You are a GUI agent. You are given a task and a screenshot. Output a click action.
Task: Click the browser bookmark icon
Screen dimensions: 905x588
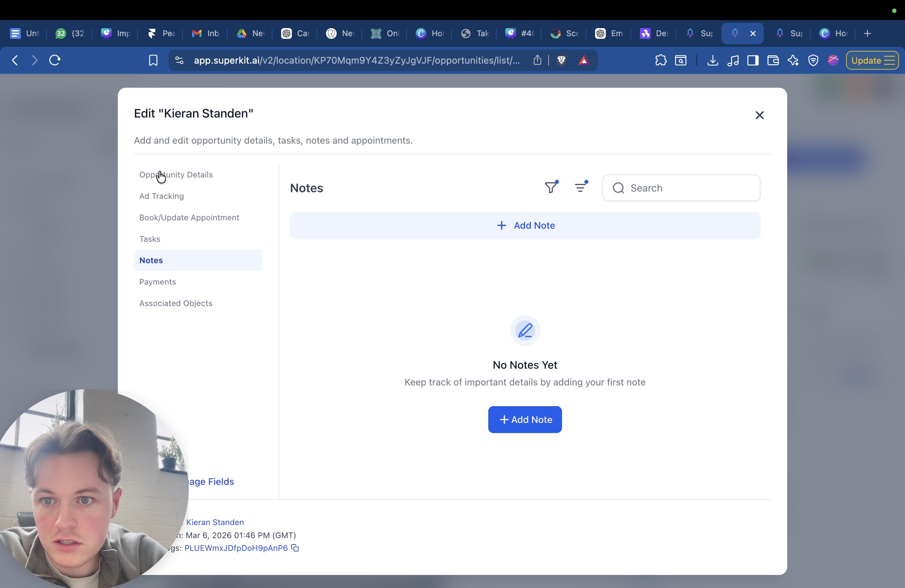[153, 61]
